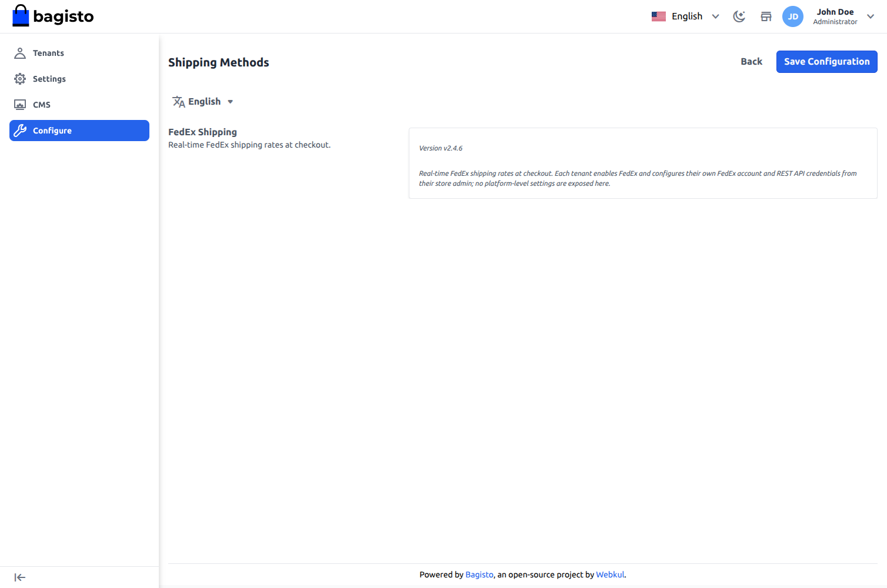Image resolution: width=887 pixels, height=588 pixels.
Task: Collapse the sidebar with arrow icon
Action: [x=20, y=577]
